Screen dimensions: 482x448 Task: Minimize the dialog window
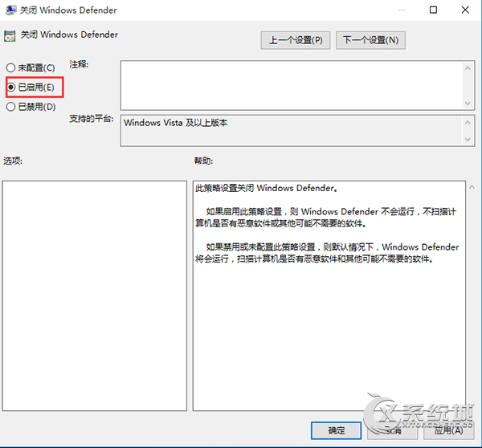pyautogui.click(x=402, y=10)
